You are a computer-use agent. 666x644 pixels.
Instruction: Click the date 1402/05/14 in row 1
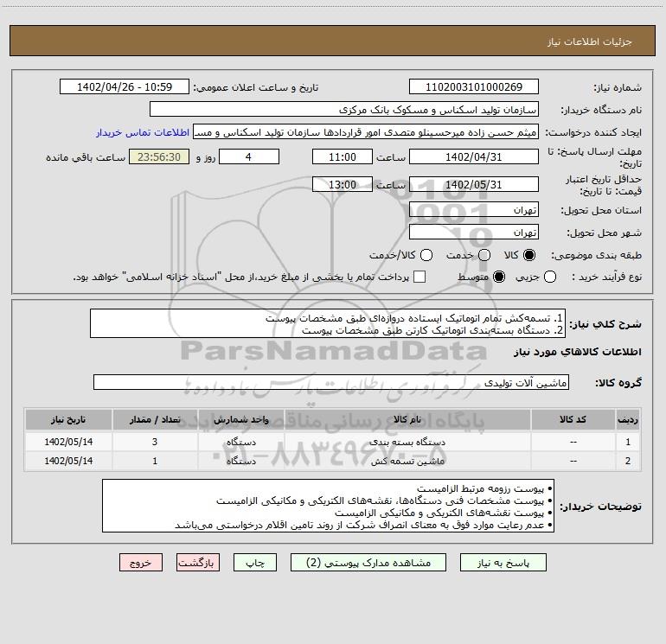click(x=68, y=442)
